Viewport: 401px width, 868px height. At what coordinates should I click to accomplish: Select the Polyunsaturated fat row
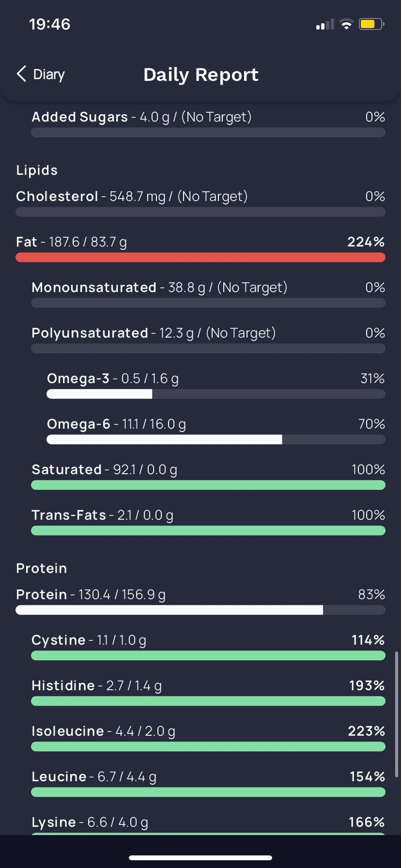coord(154,333)
